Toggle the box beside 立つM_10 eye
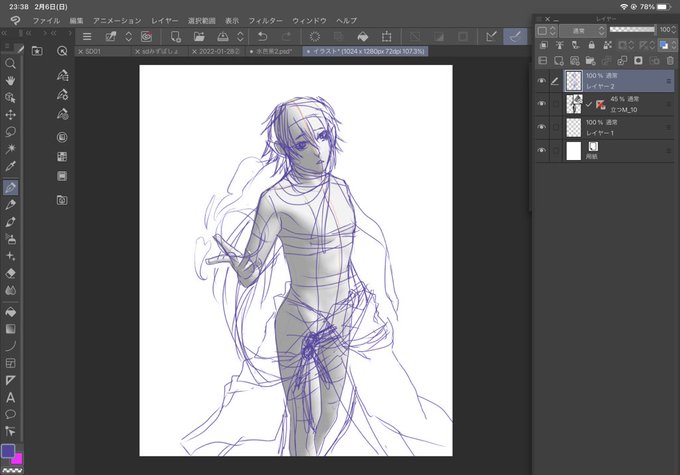 556,104
